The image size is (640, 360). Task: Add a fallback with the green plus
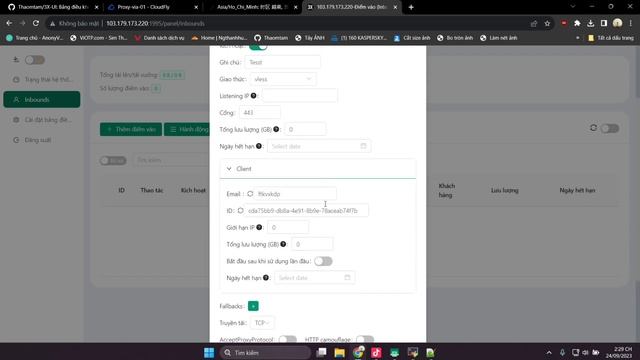coord(253,306)
